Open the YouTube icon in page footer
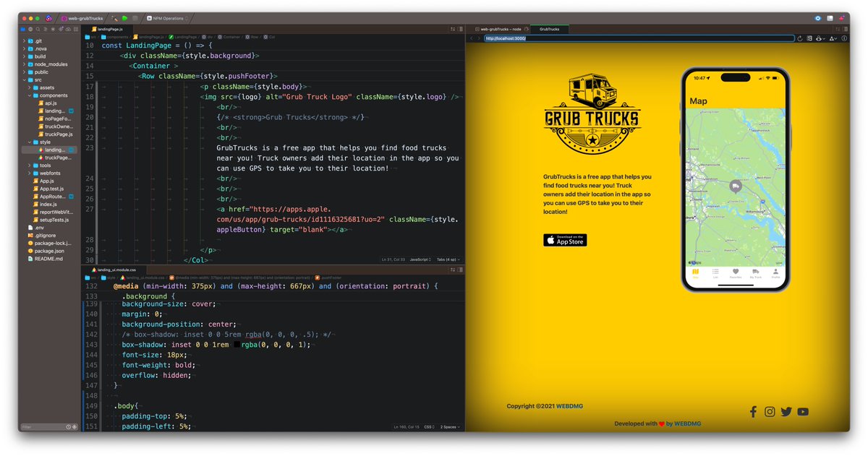868x456 pixels. pyautogui.click(x=803, y=412)
